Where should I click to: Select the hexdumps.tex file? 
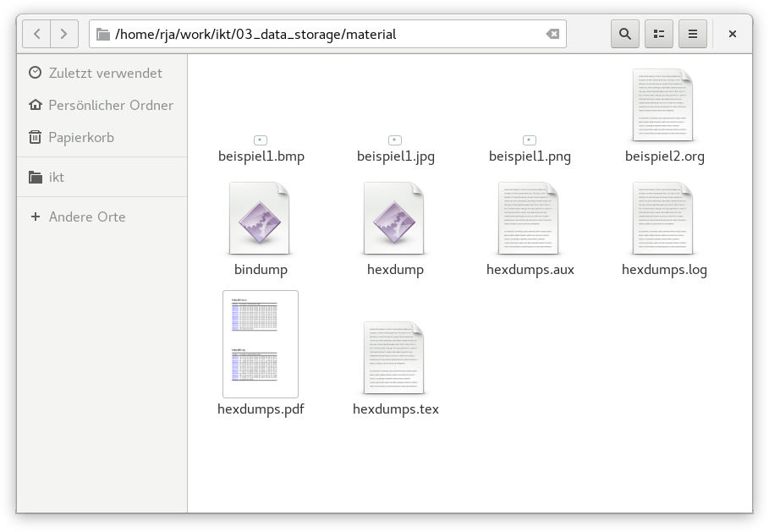[x=394, y=358]
